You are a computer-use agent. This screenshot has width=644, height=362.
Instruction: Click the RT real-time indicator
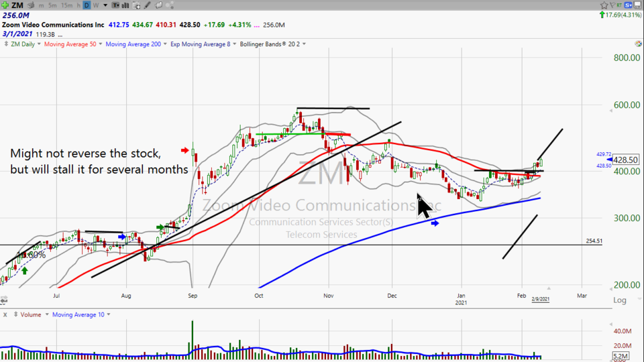(x=619, y=5)
